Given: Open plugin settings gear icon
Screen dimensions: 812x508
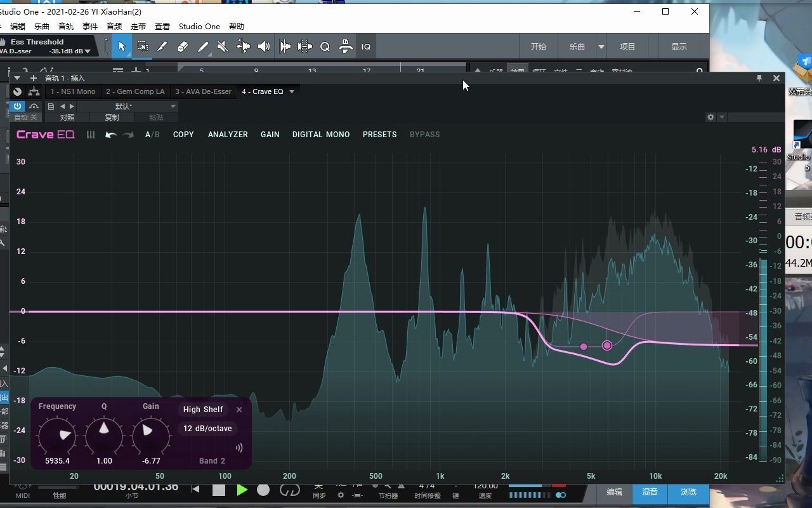Looking at the screenshot, I should click(710, 117).
